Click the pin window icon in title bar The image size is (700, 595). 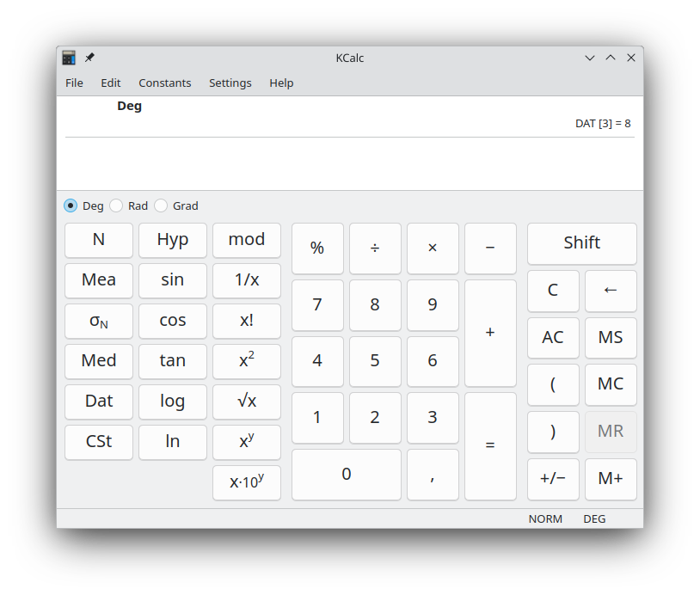click(89, 58)
